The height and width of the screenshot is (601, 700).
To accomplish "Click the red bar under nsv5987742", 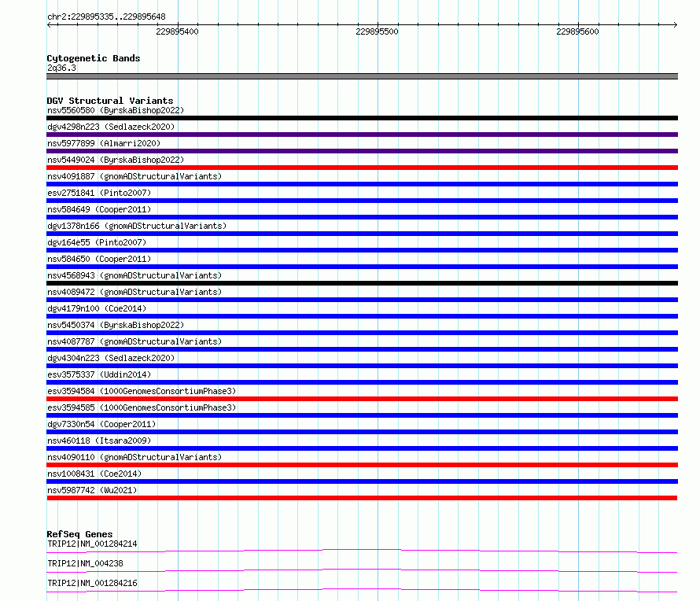I will pos(362,498).
